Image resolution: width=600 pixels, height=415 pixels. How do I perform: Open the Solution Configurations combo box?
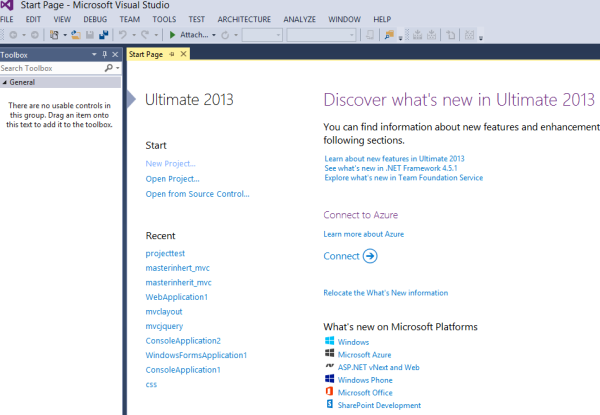pyautogui.click(x=262, y=35)
